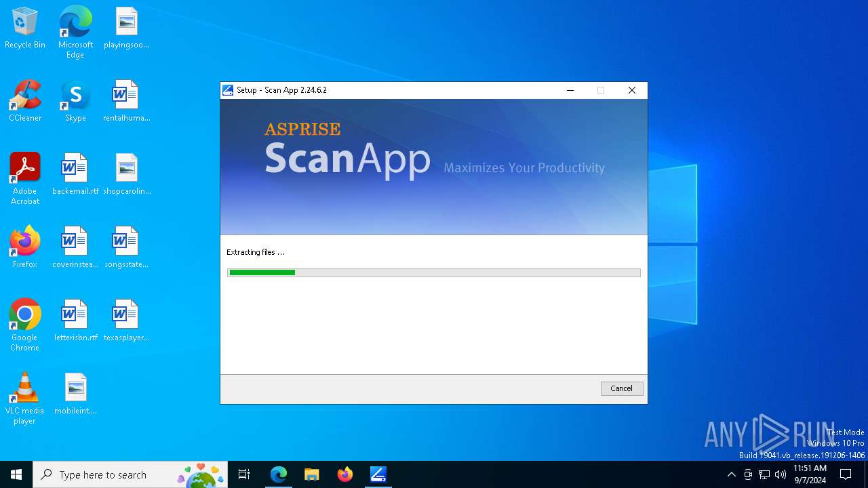Minimize the Setup - Scan App window
This screenshot has width=868, height=488.
click(x=570, y=90)
